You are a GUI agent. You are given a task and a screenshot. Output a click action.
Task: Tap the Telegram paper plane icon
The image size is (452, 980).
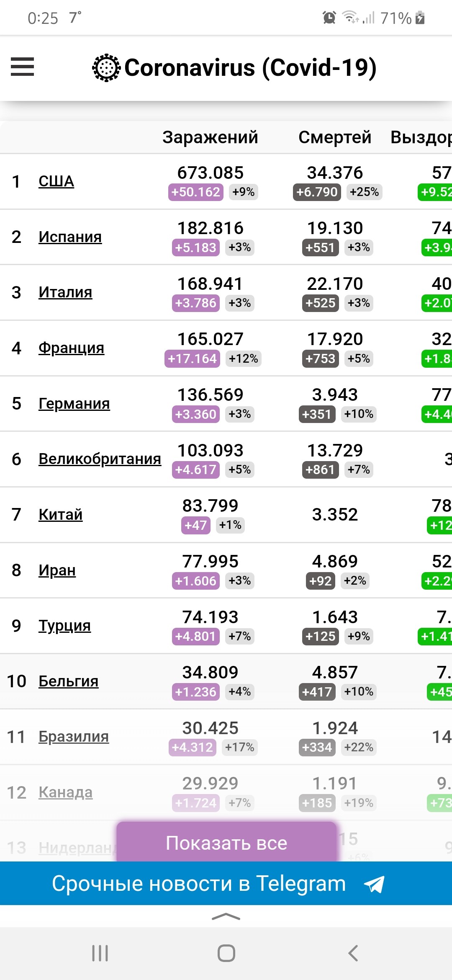pyautogui.click(x=374, y=884)
